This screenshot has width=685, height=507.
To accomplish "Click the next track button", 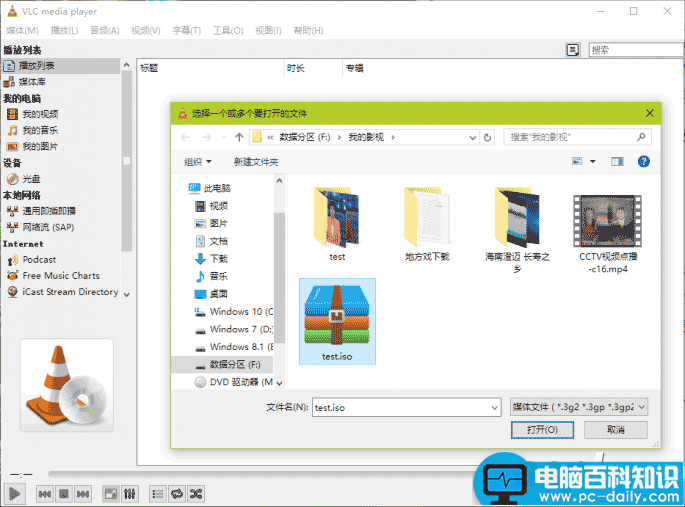I will pos(83,494).
